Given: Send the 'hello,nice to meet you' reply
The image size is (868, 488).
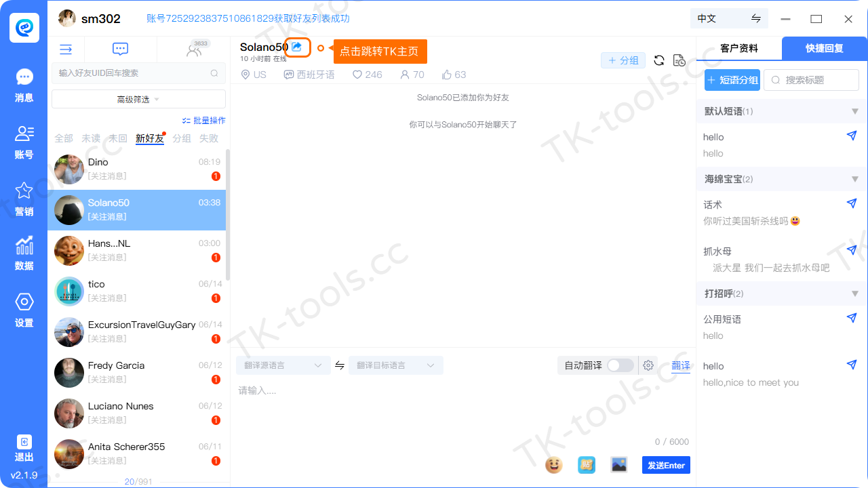Looking at the screenshot, I should (852, 365).
